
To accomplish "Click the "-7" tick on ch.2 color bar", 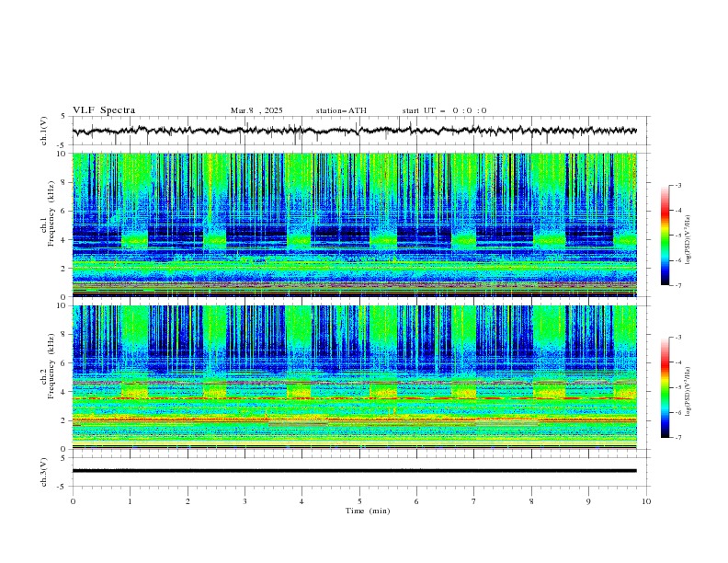I will 677,438.
